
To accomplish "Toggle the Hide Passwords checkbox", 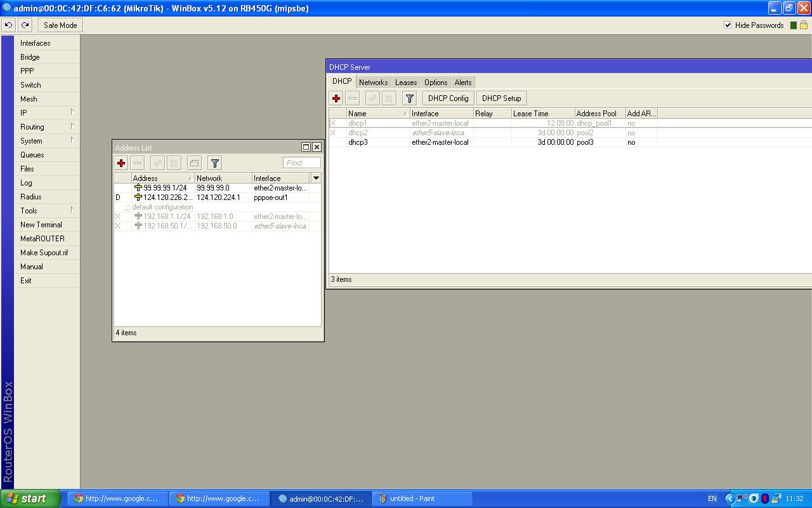I will 728,25.
